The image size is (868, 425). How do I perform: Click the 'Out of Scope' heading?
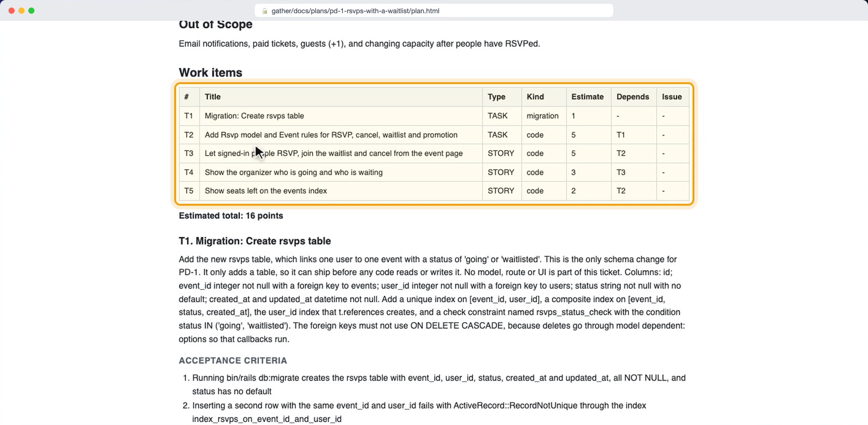click(x=216, y=25)
